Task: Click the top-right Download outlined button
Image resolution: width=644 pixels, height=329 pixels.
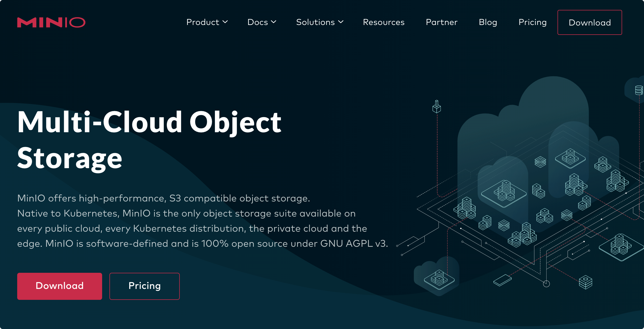Action: pos(590,22)
